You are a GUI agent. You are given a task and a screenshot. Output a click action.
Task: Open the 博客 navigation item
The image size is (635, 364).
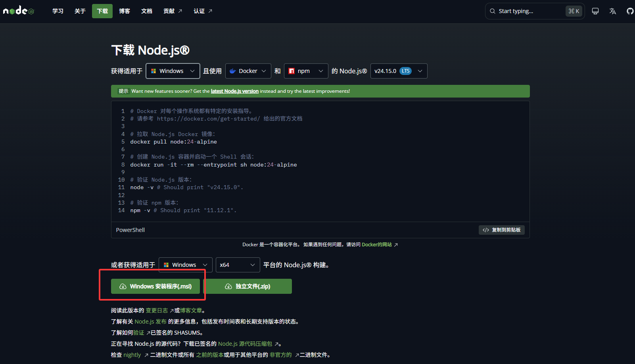(125, 11)
